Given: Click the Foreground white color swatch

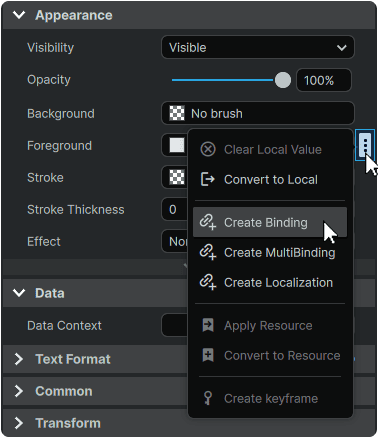Looking at the screenshot, I should [177, 145].
